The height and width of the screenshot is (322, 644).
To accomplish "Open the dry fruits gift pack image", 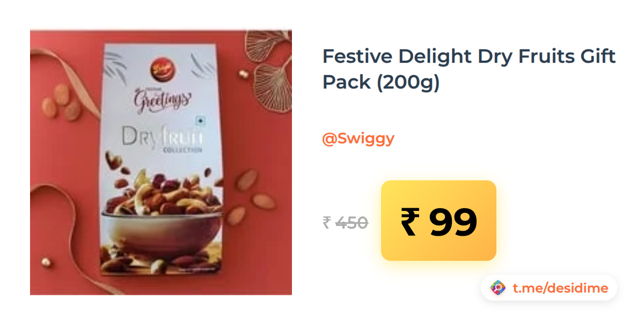I will pos(161,163).
